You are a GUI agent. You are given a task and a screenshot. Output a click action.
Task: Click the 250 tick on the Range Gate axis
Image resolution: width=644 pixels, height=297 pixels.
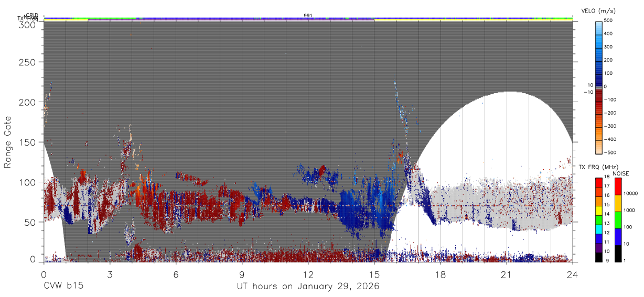pyautogui.click(x=27, y=62)
